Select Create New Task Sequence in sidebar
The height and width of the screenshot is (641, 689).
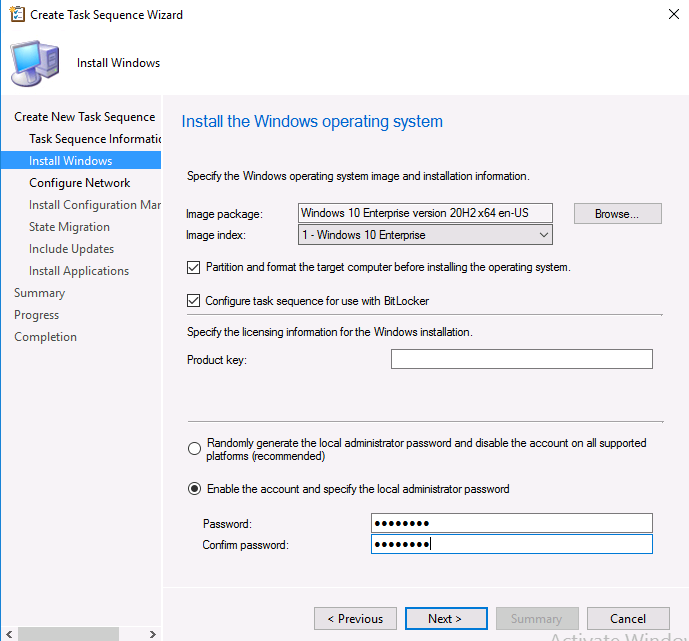(84, 117)
